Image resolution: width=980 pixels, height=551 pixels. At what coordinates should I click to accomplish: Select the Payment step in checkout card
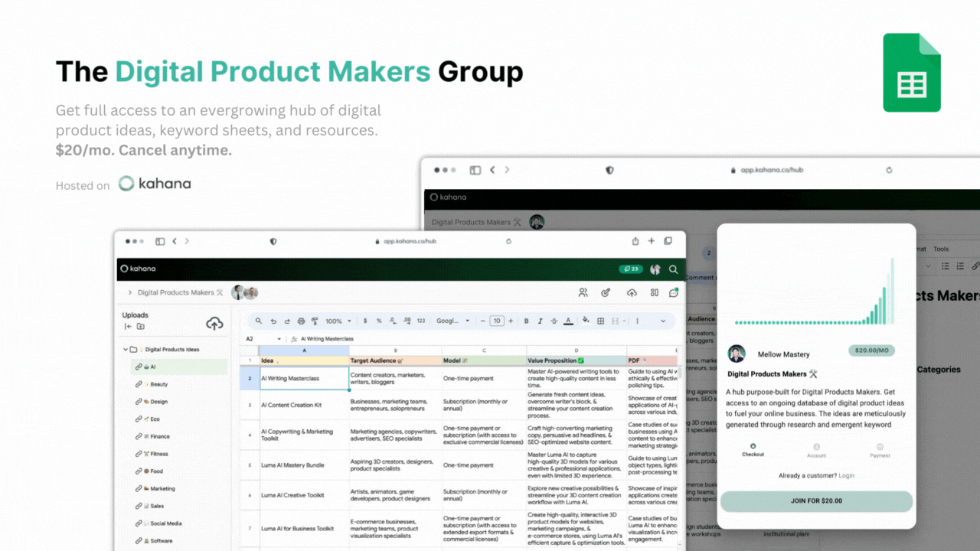(880, 450)
